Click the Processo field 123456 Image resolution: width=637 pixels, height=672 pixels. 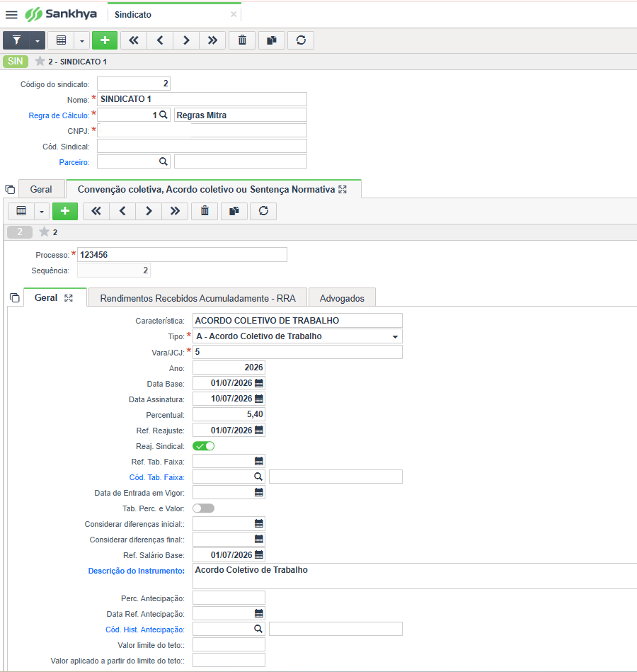[182, 255]
